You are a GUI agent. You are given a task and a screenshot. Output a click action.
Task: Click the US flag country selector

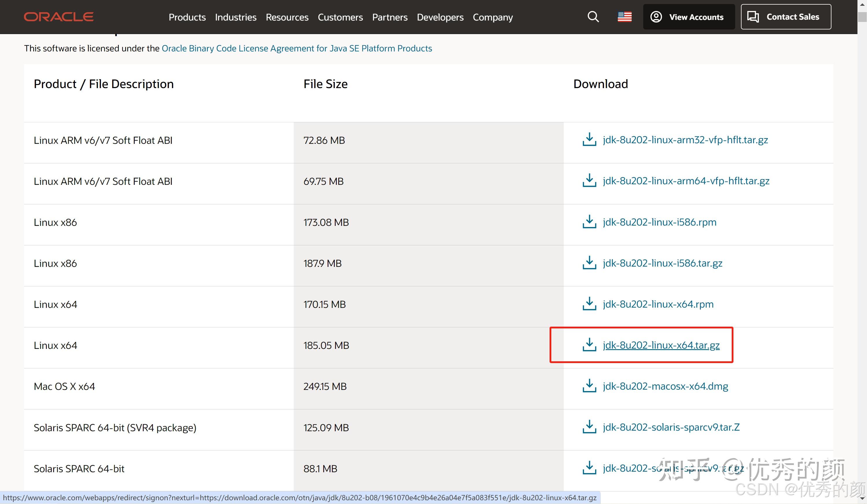(624, 17)
